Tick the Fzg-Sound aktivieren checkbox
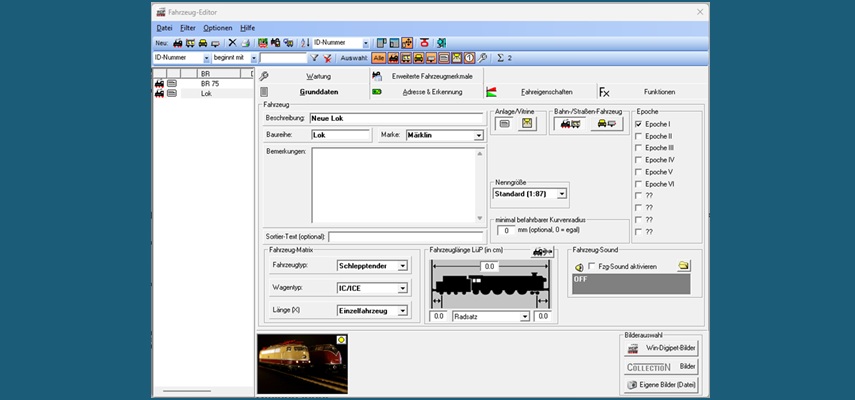This screenshot has width=855, height=400. click(593, 267)
